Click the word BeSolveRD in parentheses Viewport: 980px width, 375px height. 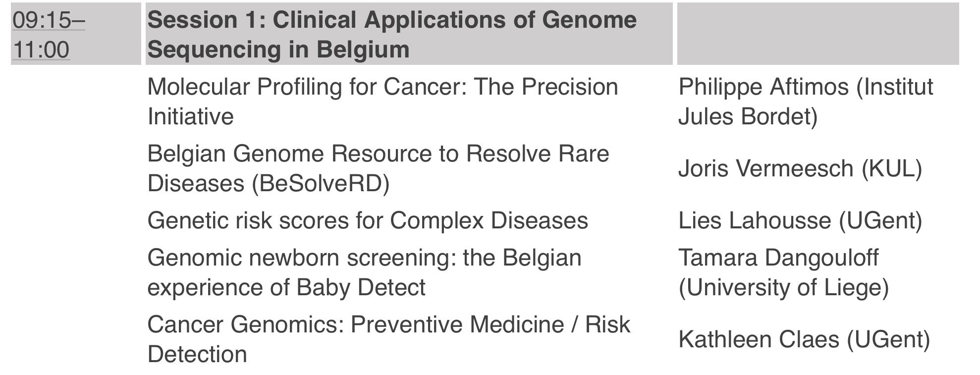point(321,184)
